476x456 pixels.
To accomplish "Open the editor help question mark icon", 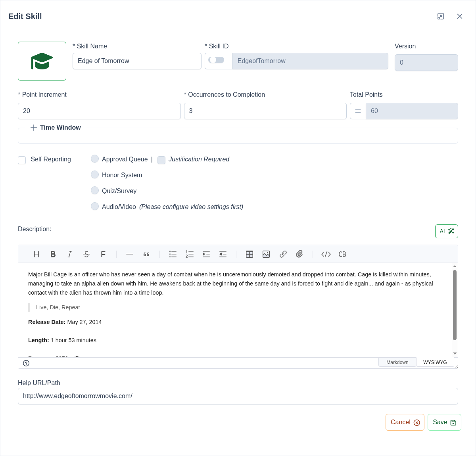I will (x=26, y=363).
